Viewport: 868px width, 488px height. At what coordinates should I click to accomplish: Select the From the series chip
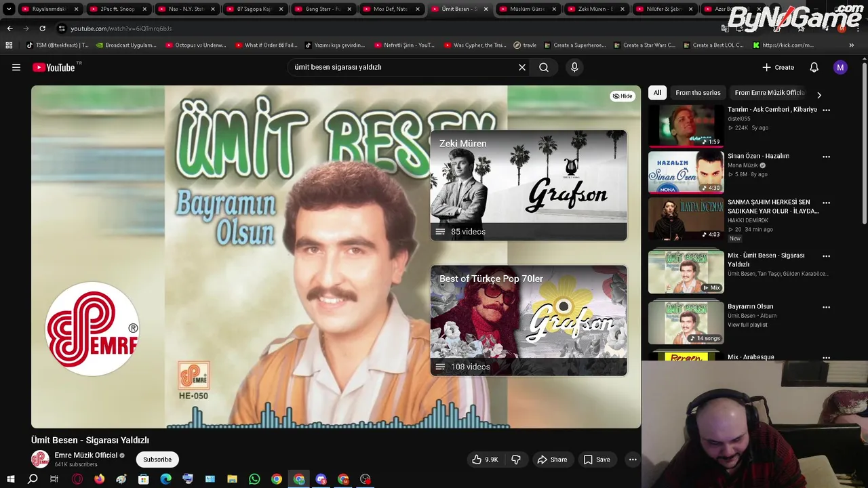(698, 93)
